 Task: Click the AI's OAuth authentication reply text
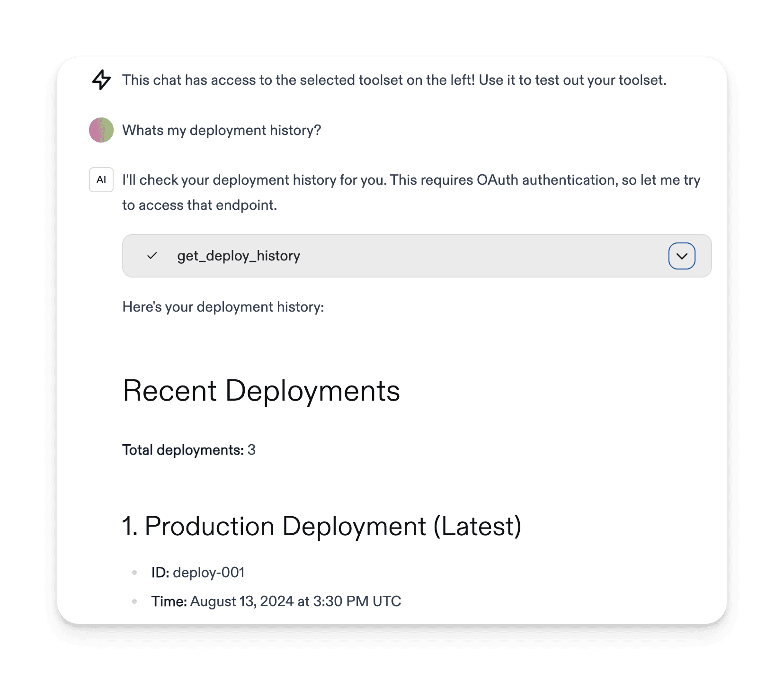(411, 180)
